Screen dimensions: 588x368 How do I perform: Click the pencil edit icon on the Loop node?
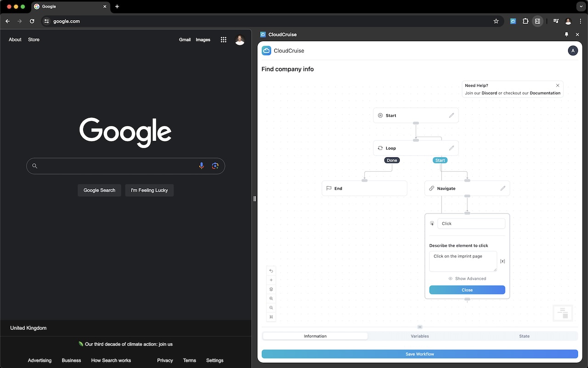(451, 148)
